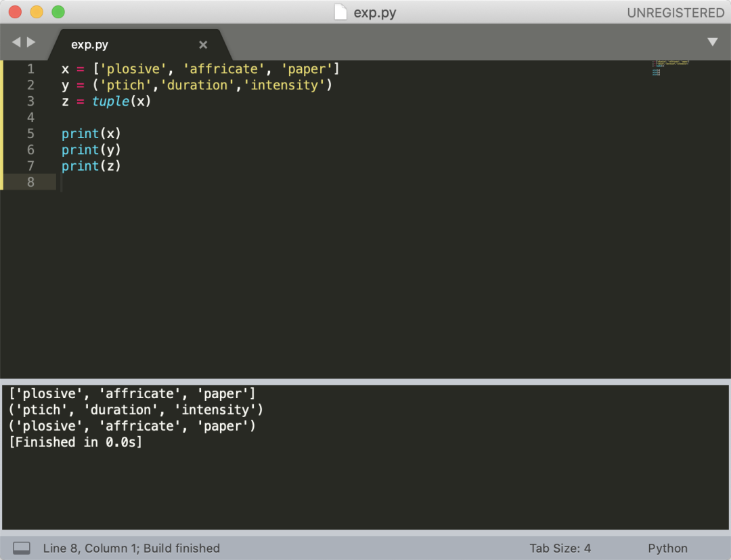Click the UNREGISTERED label in title bar

point(675,13)
